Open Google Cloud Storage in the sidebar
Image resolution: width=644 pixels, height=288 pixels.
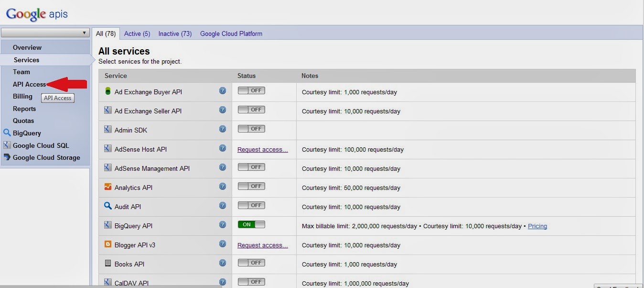[x=46, y=157]
